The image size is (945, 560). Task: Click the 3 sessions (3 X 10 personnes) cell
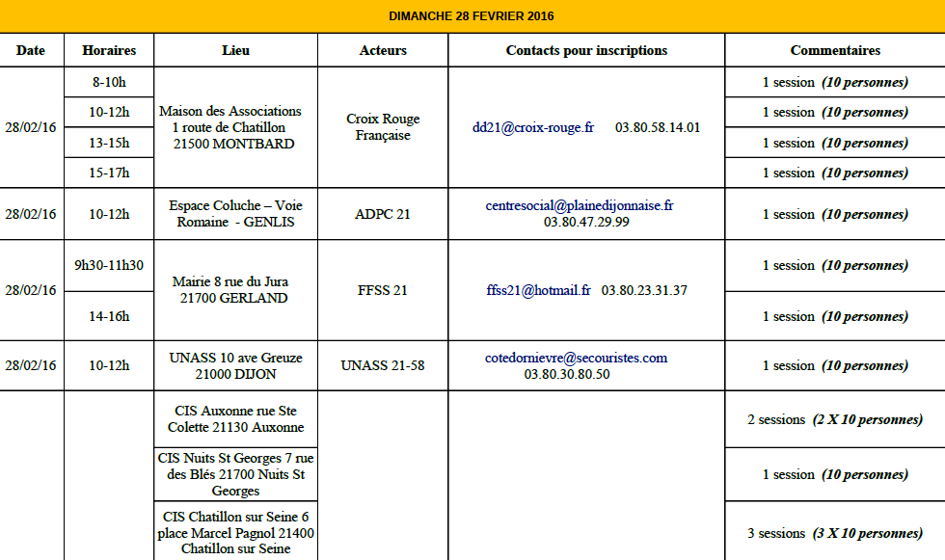click(x=835, y=534)
